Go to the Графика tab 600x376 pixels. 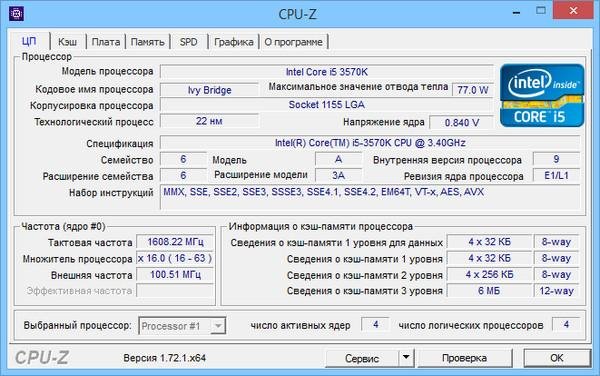coord(233,42)
